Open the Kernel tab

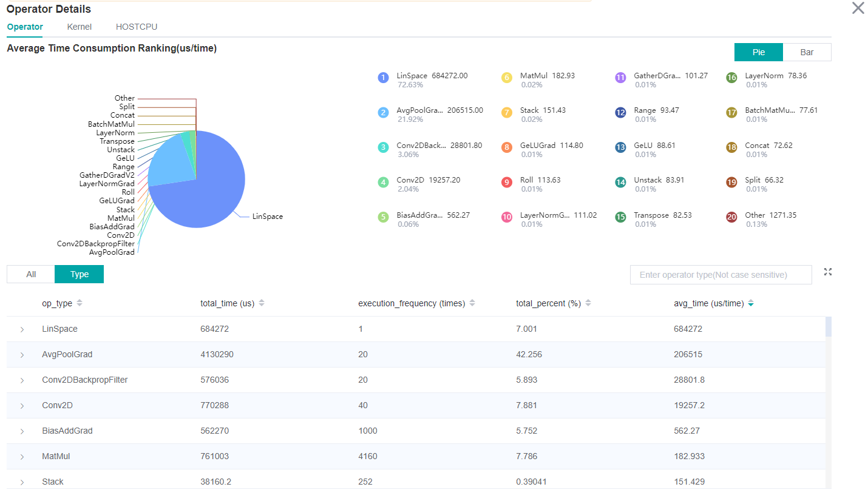pos(80,27)
